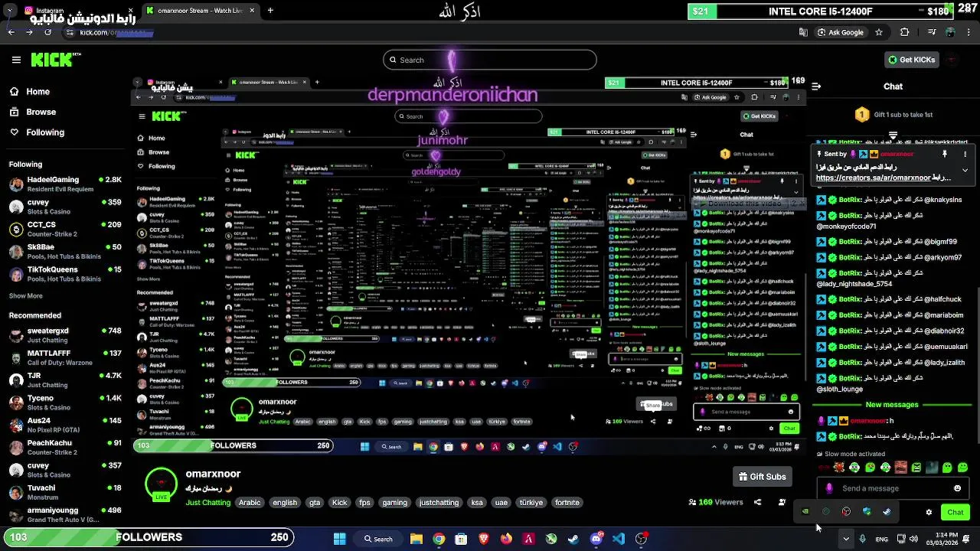Open Tyceno Slots & Casino channel
This screenshot has width=980, height=551.
point(65,403)
